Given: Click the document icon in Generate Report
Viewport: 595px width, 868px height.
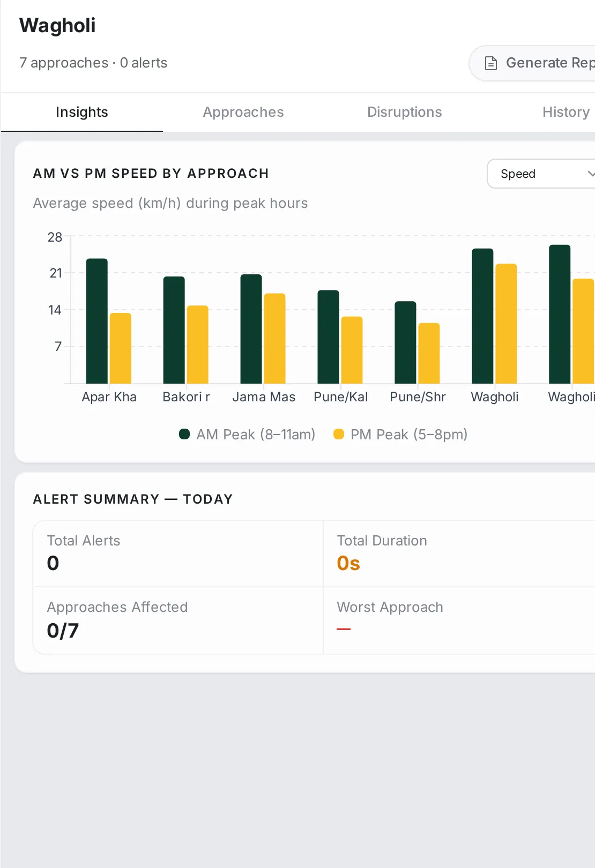Looking at the screenshot, I should click(x=490, y=63).
